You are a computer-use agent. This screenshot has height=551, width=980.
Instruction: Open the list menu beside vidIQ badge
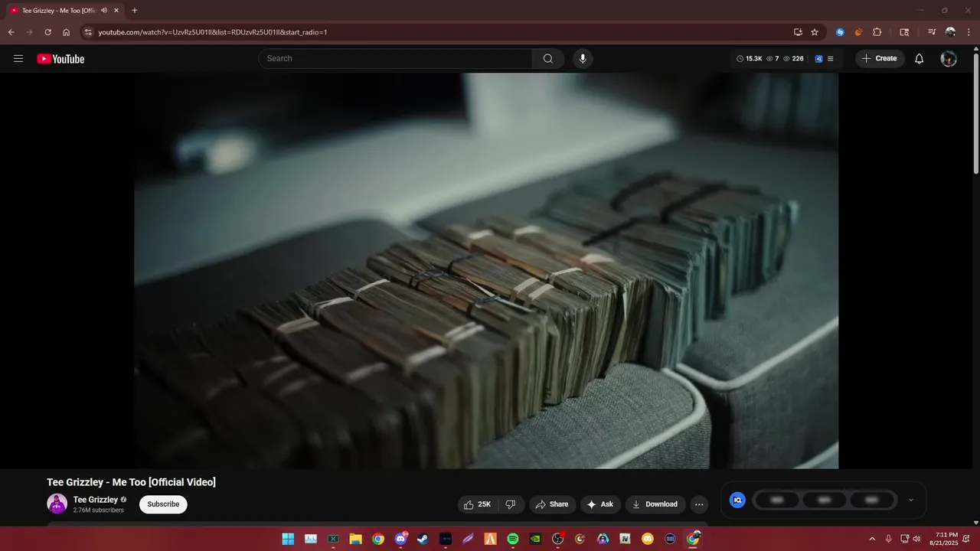pos(831,58)
